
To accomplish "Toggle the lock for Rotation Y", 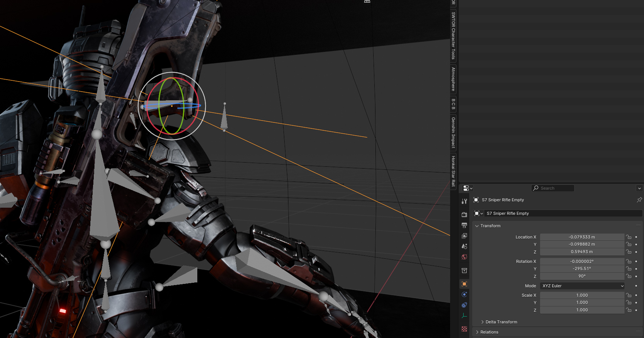I will pos(629,268).
